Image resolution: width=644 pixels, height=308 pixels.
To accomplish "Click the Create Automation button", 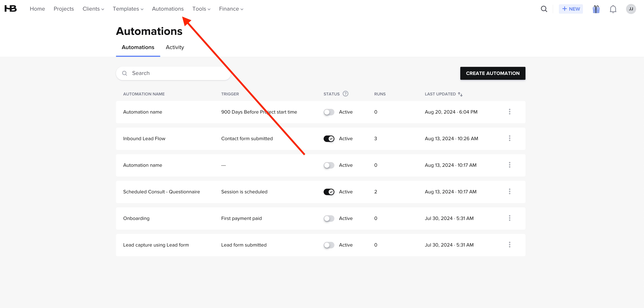I will pos(492,73).
